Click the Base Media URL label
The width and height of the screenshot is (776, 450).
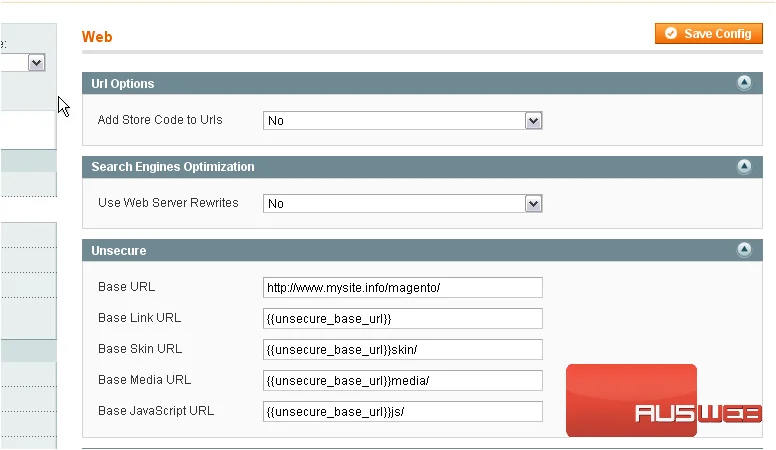point(145,380)
